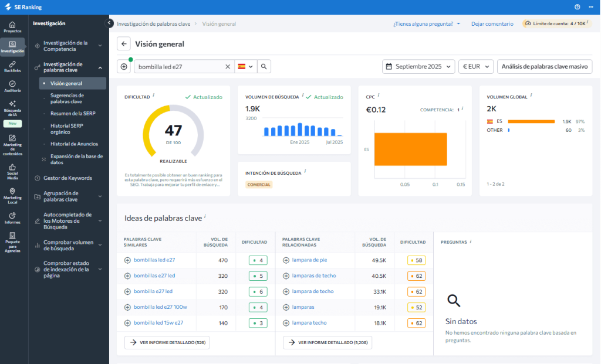The height and width of the screenshot is (364, 601).
Task: Click the Límite de cuenta 4 / 10K badge
Action: pyautogui.click(x=556, y=23)
